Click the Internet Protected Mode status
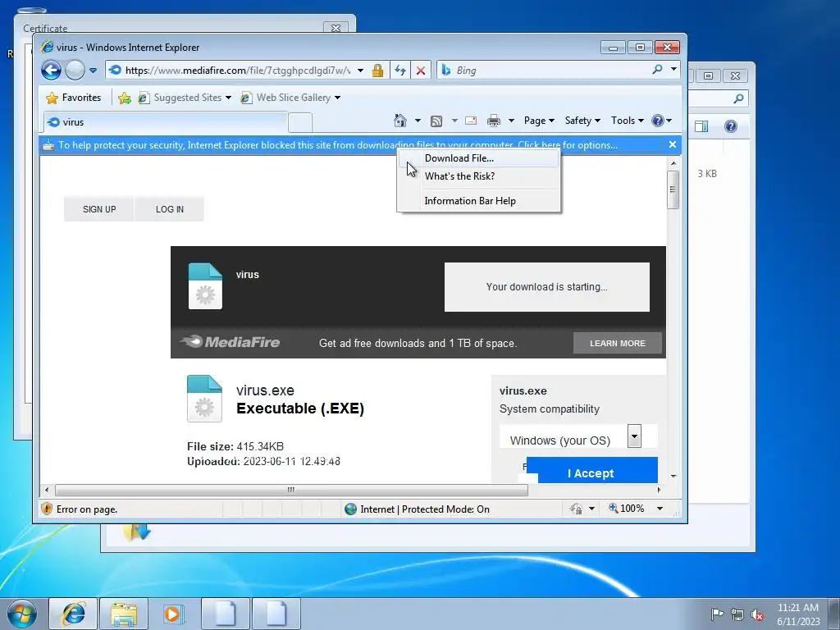840x630 pixels. point(417,509)
